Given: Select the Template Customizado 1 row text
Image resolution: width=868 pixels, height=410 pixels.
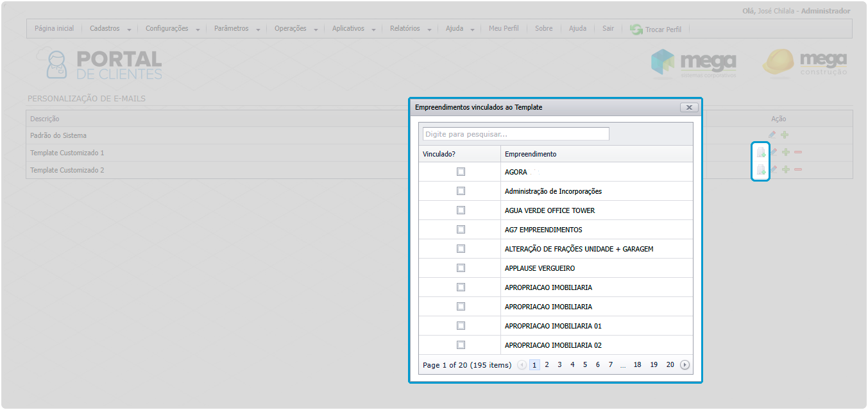Looking at the screenshot, I should point(67,153).
